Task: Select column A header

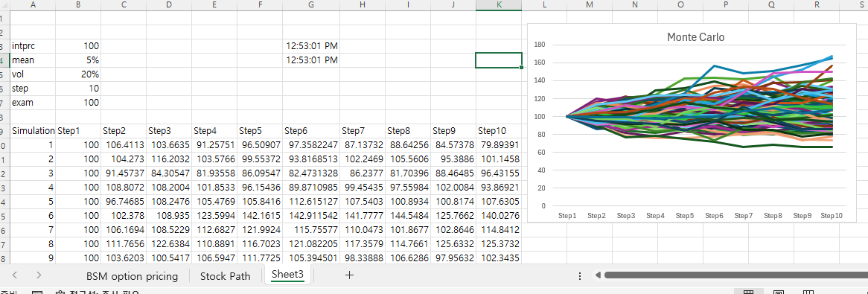Action: coord(33,5)
